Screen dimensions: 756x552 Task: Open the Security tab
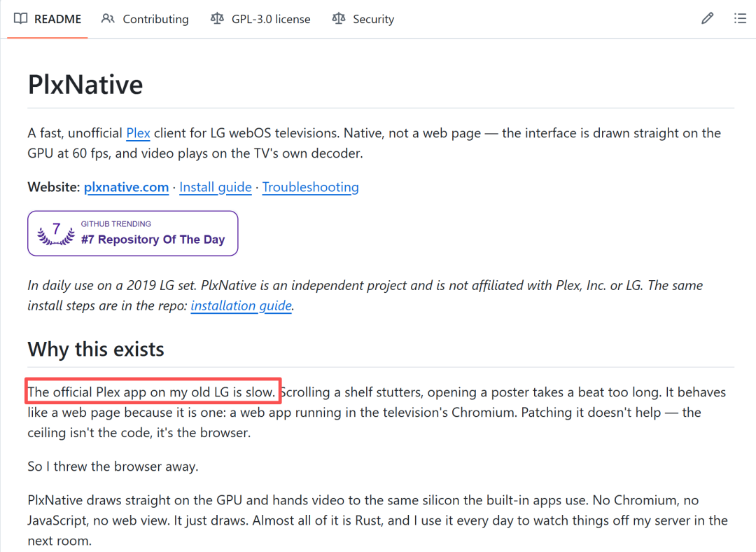click(363, 19)
